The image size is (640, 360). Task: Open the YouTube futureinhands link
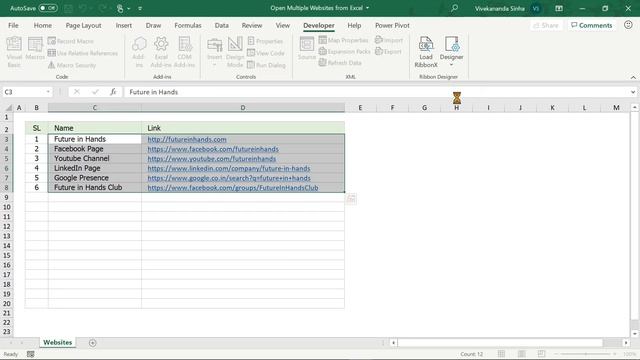(212, 158)
